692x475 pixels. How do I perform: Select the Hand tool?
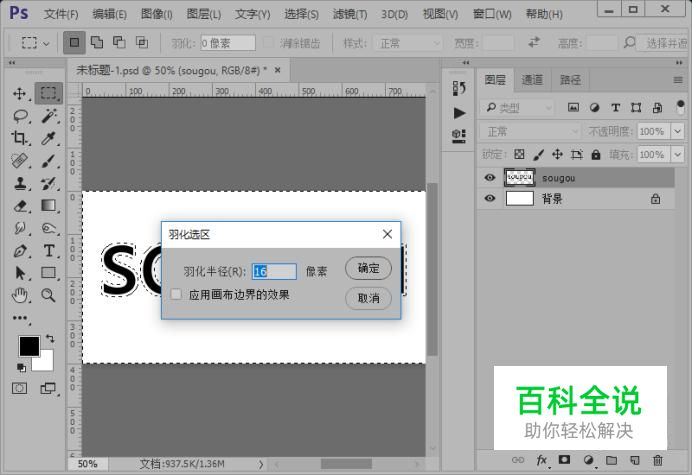[20, 295]
